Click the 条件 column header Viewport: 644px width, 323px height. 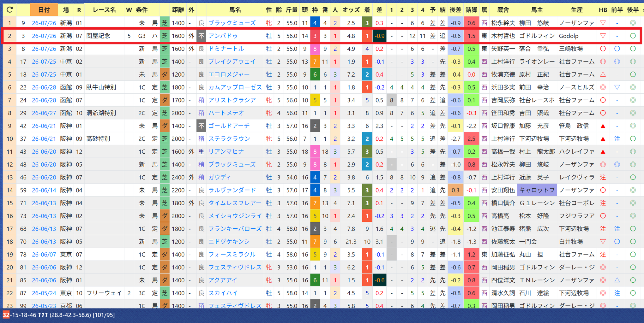click(142, 10)
